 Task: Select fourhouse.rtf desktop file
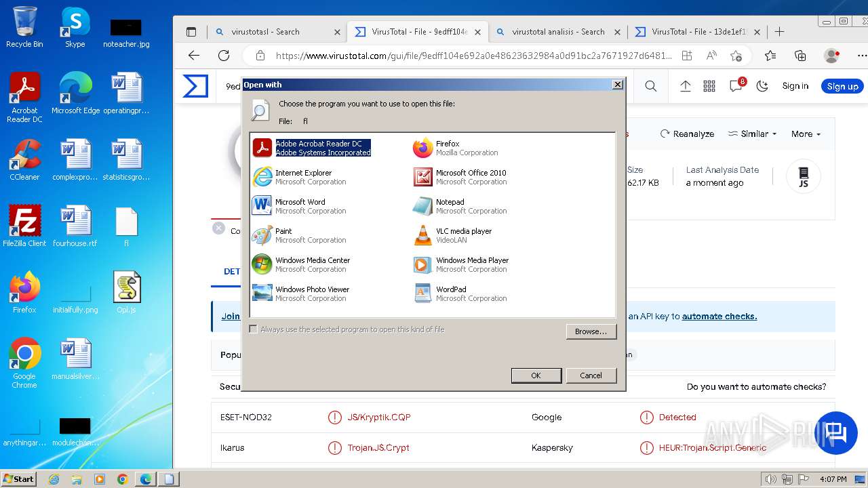(x=75, y=226)
